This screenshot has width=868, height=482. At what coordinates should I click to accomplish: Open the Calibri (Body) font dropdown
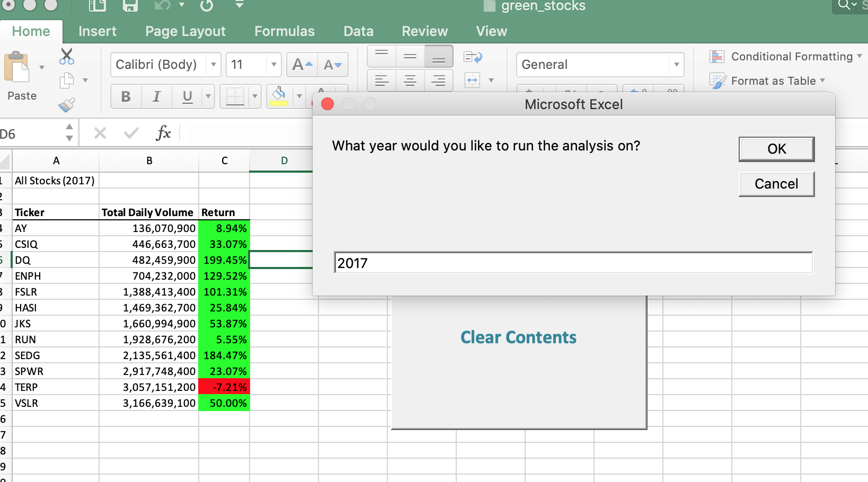[213, 65]
